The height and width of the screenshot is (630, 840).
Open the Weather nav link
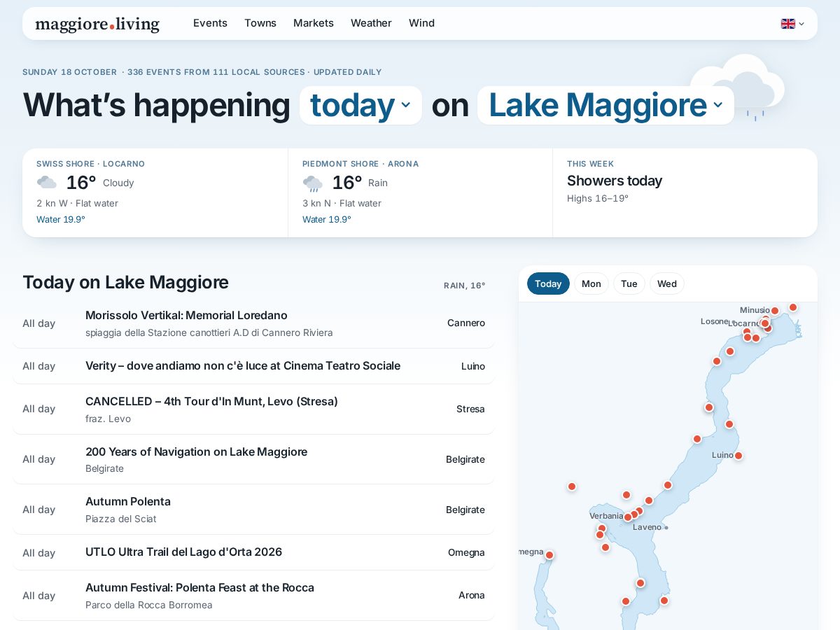pos(371,23)
